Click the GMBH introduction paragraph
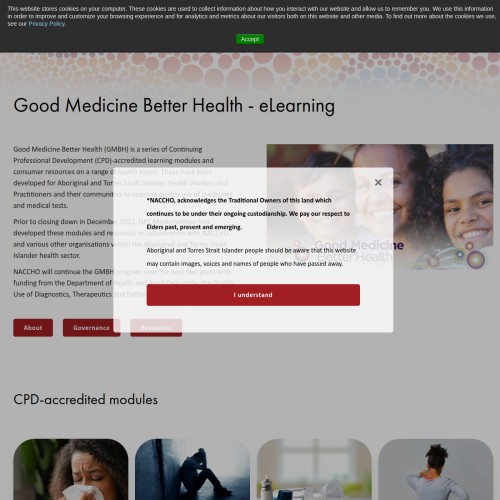This screenshot has width=500, height=500. 113,177
